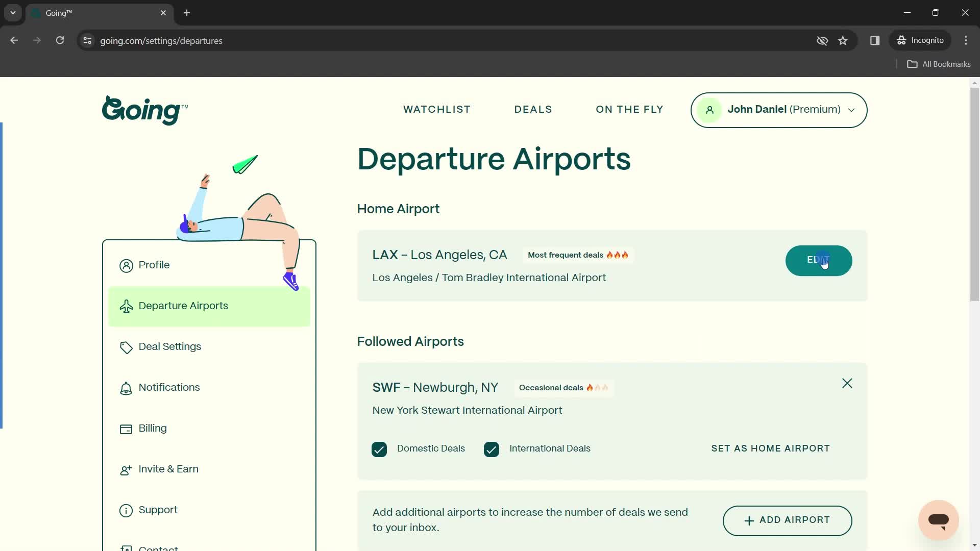The width and height of the screenshot is (980, 551).
Task: Click the Billing sidebar icon
Action: 126,429
